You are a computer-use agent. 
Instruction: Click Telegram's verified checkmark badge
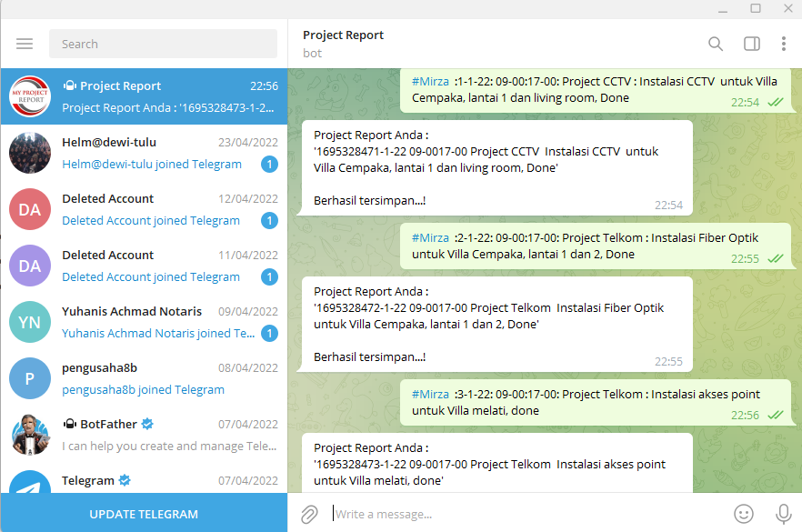pos(123,480)
